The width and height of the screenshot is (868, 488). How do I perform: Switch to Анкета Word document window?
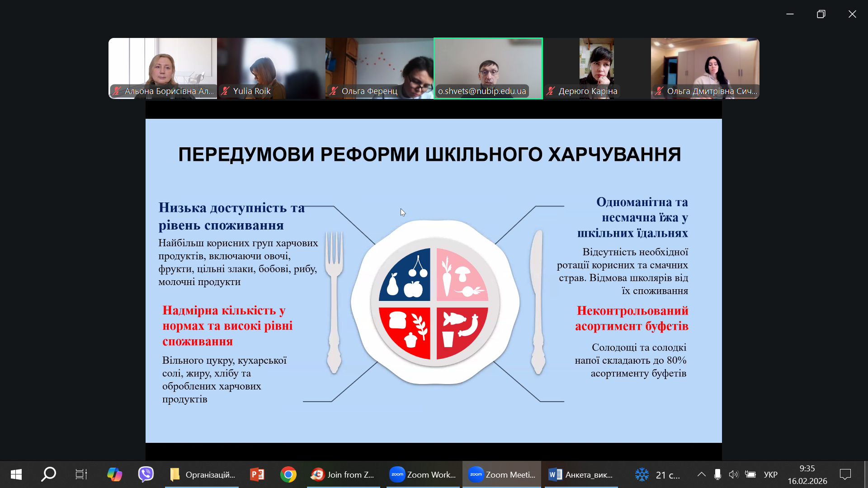click(581, 474)
